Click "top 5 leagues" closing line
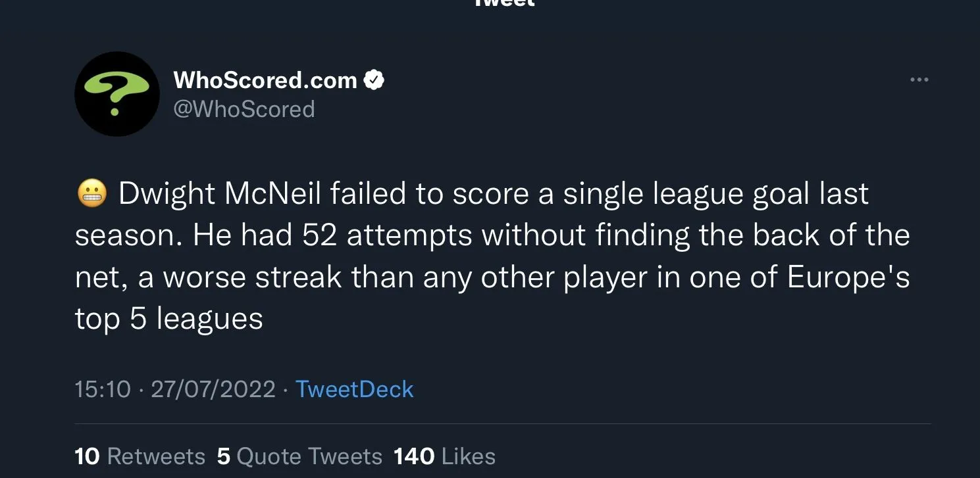The image size is (980, 478). click(x=168, y=320)
